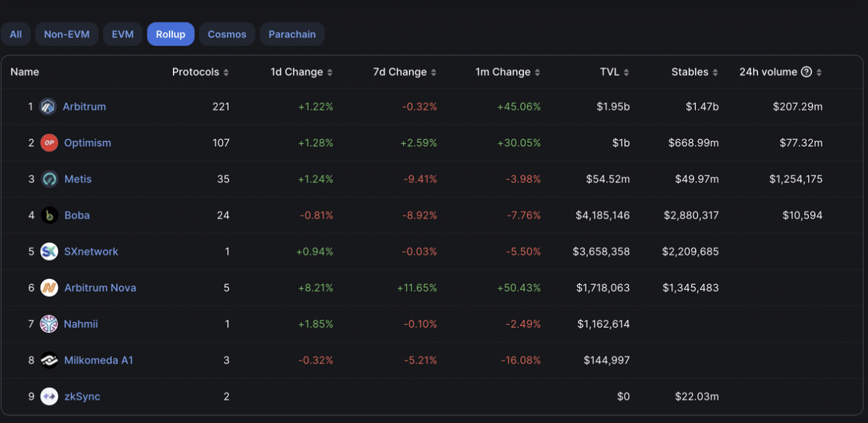Click Nahmii TVL value $1,162,614
Viewport: 868px width, 423px height.
(604, 324)
